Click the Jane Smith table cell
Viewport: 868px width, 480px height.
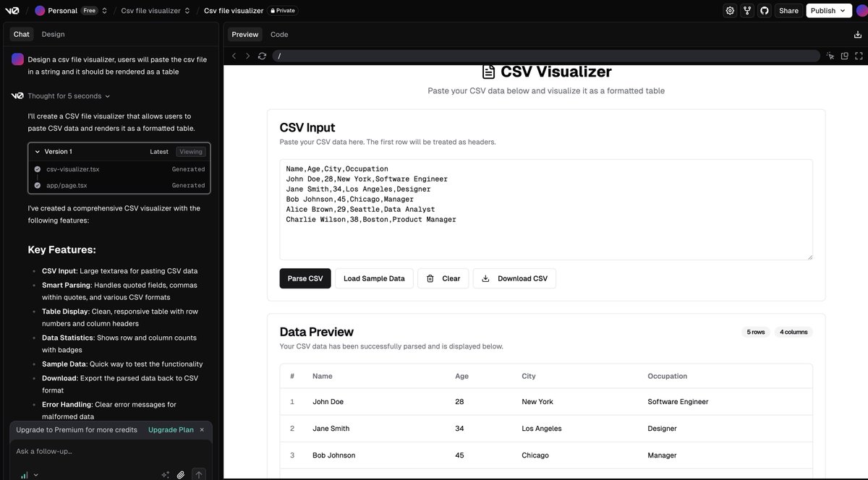[331, 429]
